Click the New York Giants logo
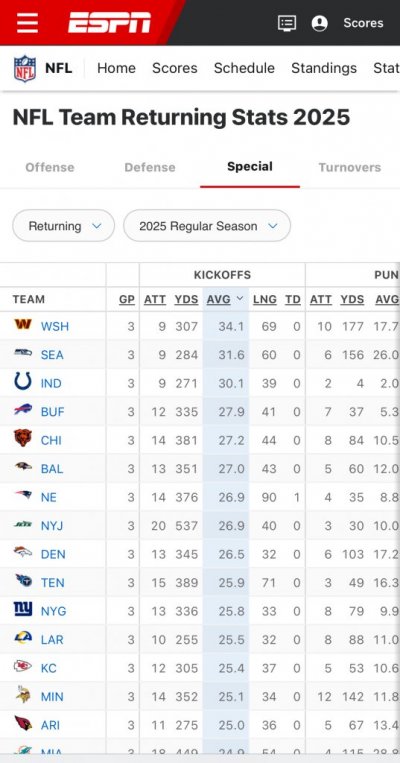This screenshot has height=763, width=400. [x=23, y=610]
